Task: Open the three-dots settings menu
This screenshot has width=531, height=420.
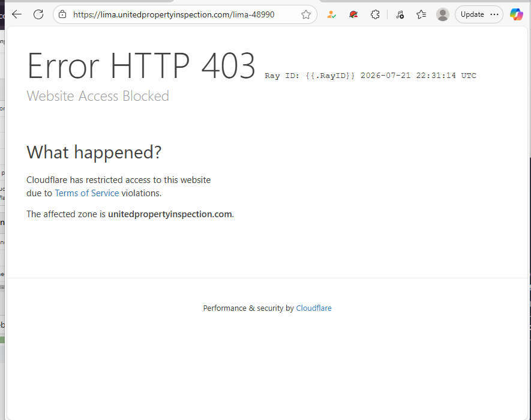Action: 494,14
